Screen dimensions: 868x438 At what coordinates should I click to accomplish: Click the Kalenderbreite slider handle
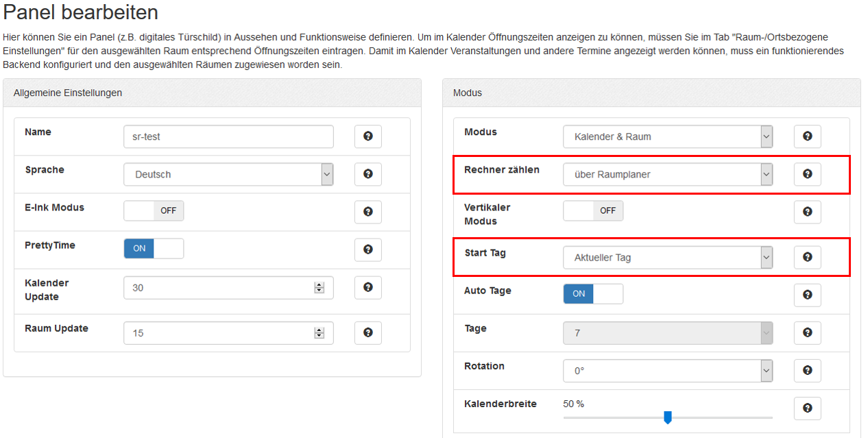(x=668, y=417)
